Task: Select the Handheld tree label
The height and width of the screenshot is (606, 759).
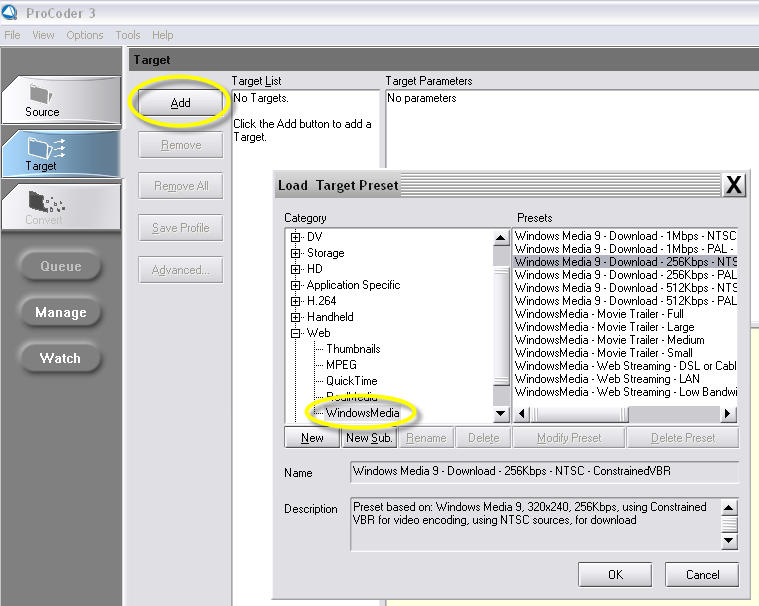Action: [330, 317]
